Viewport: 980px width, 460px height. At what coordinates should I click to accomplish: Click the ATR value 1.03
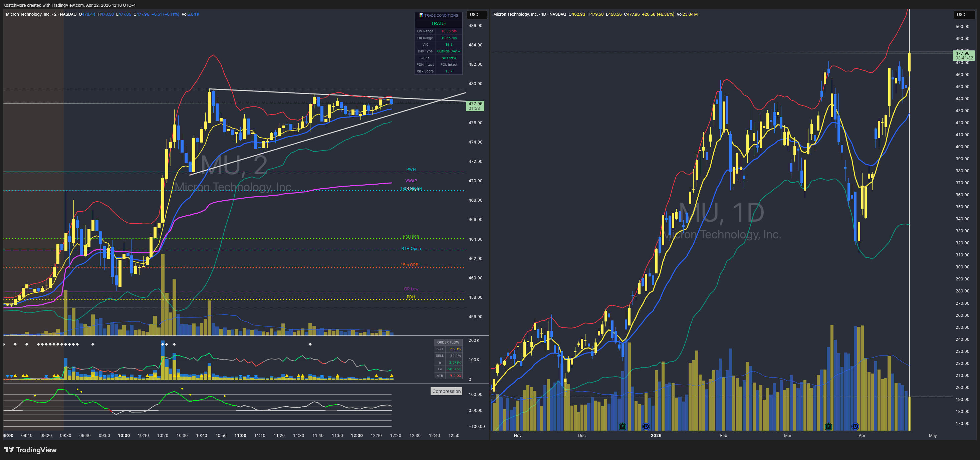(x=455, y=376)
